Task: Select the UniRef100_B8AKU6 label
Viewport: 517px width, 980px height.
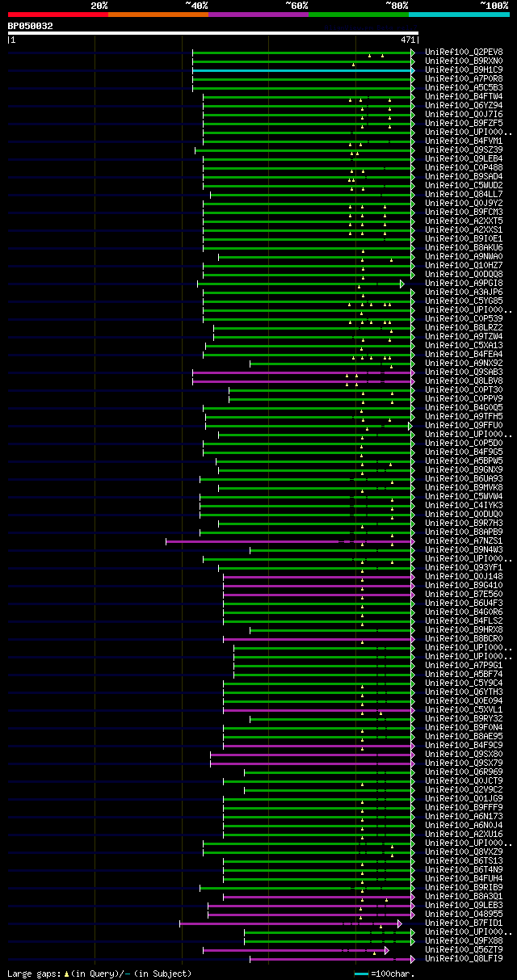Action: 464,248
